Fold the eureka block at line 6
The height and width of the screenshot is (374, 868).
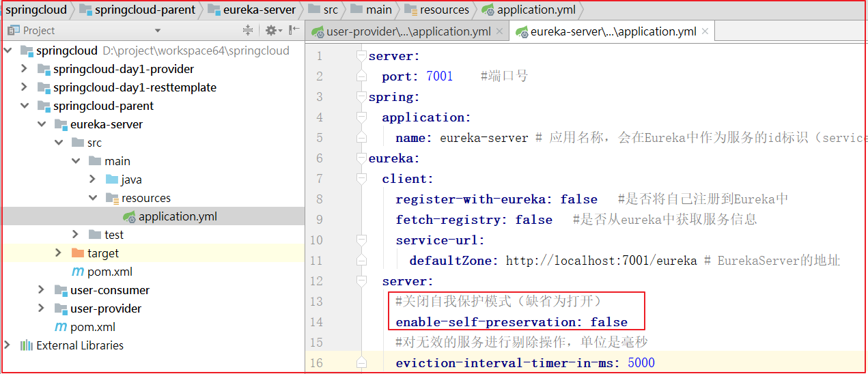coord(361,158)
